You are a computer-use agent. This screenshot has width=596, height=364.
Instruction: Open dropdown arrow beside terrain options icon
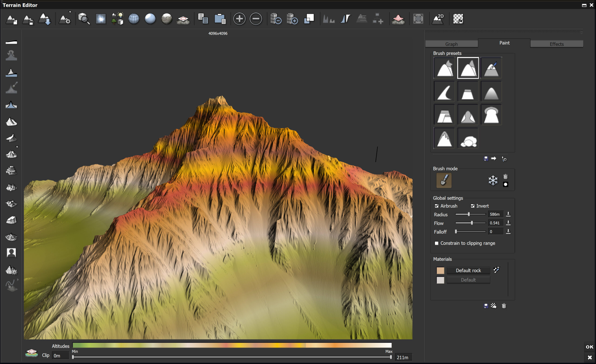(70, 12)
